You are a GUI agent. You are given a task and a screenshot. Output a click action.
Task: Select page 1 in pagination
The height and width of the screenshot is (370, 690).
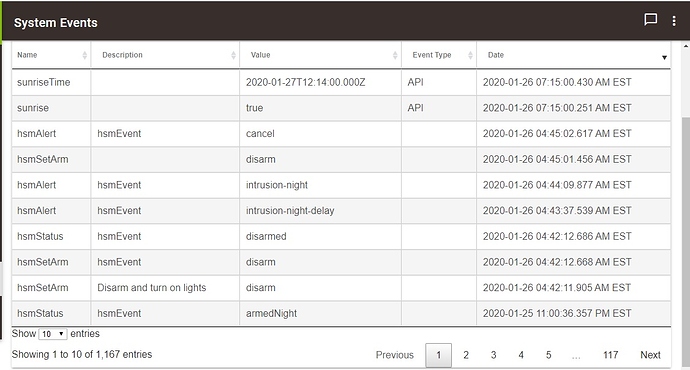[438, 355]
